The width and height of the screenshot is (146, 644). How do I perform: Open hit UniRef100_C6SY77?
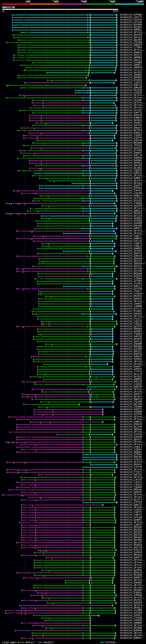point(131,17)
